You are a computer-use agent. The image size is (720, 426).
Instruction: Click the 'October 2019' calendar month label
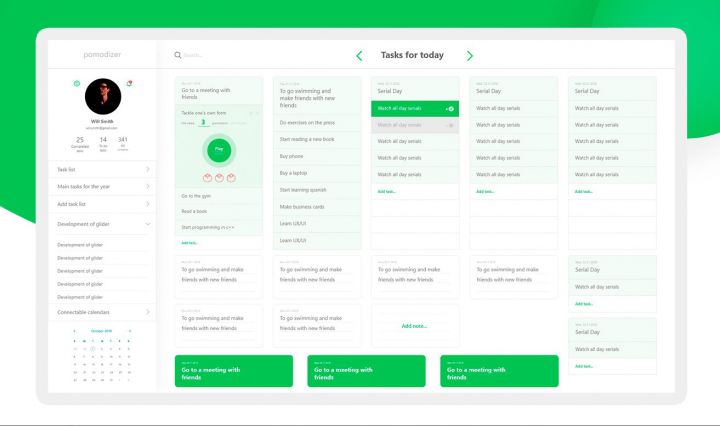tap(101, 331)
